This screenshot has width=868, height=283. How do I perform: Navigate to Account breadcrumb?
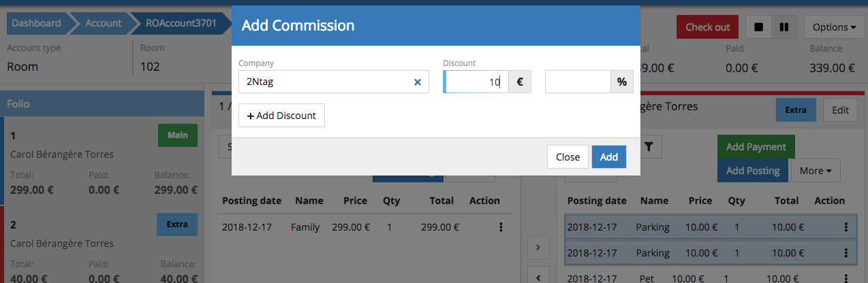click(x=103, y=23)
